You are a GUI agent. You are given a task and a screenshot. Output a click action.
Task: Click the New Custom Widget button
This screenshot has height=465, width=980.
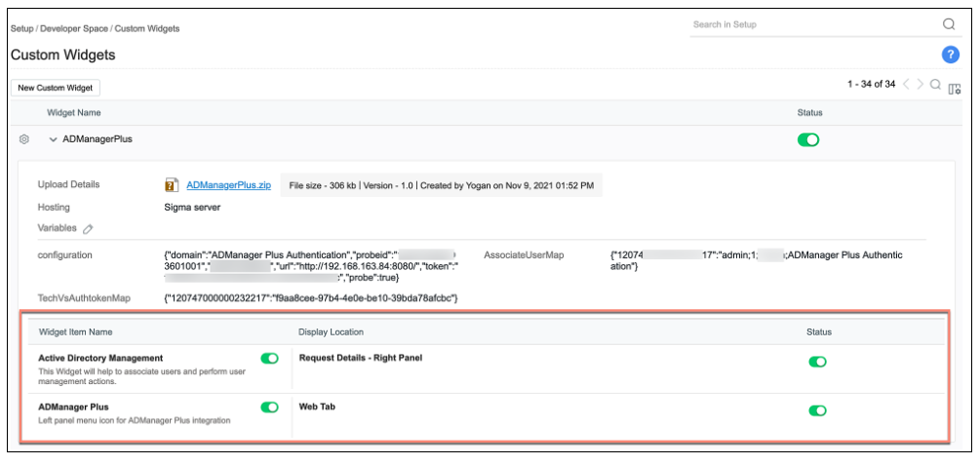click(x=56, y=88)
